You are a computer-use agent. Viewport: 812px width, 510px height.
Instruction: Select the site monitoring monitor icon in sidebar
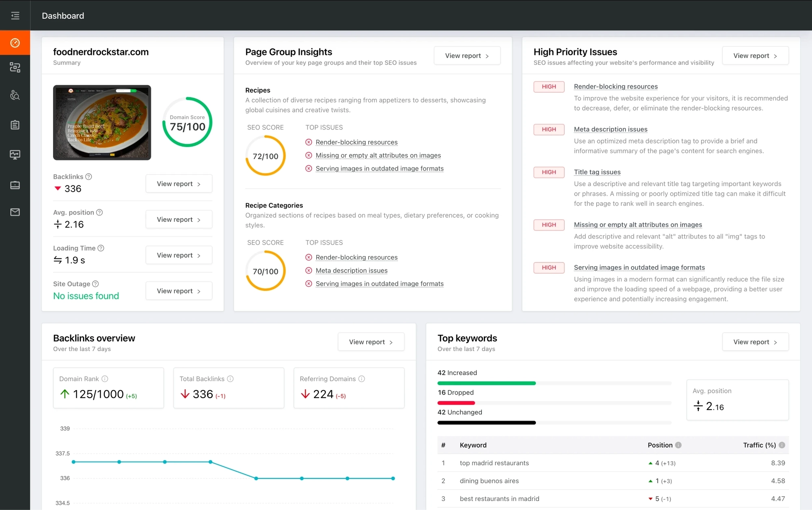coord(15,154)
